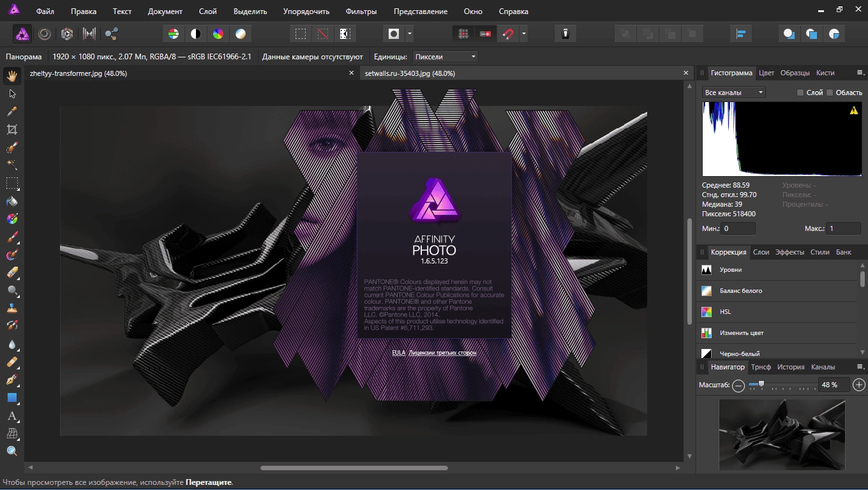The width and height of the screenshot is (868, 490).
Task: Open the Все каналы channel dropdown
Action: tap(733, 93)
